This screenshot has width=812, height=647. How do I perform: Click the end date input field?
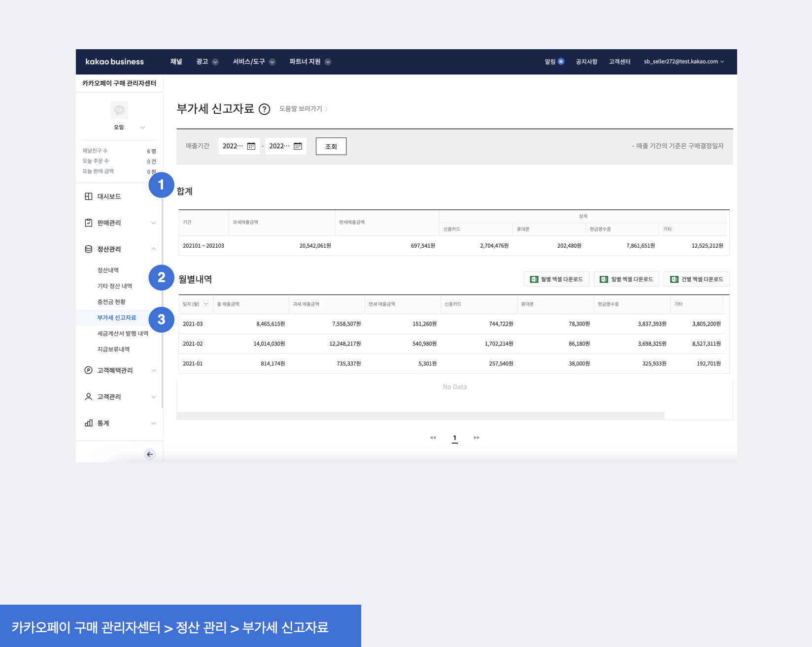tap(286, 146)
